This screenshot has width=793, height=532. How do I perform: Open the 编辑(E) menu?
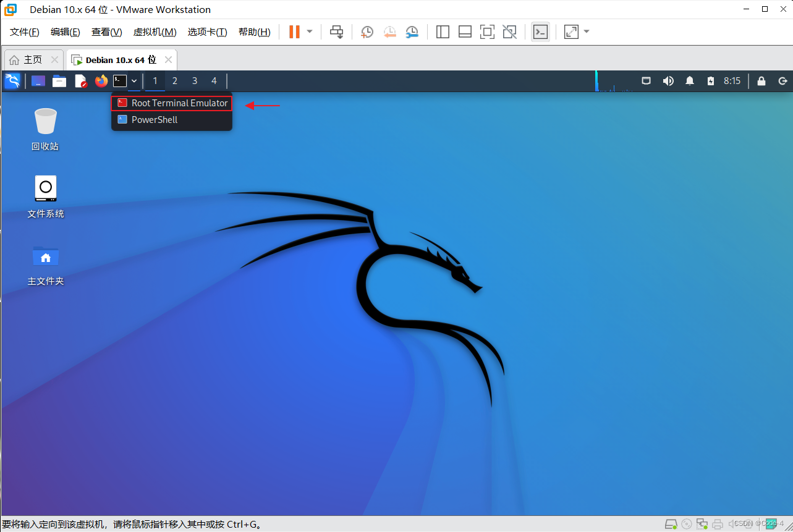click(x=66, y=32)
